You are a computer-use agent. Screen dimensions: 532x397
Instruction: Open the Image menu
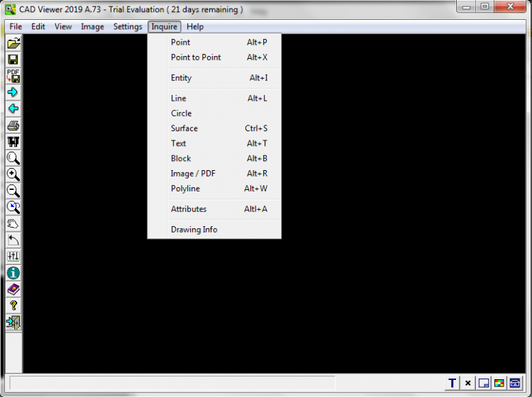point(92,27)
